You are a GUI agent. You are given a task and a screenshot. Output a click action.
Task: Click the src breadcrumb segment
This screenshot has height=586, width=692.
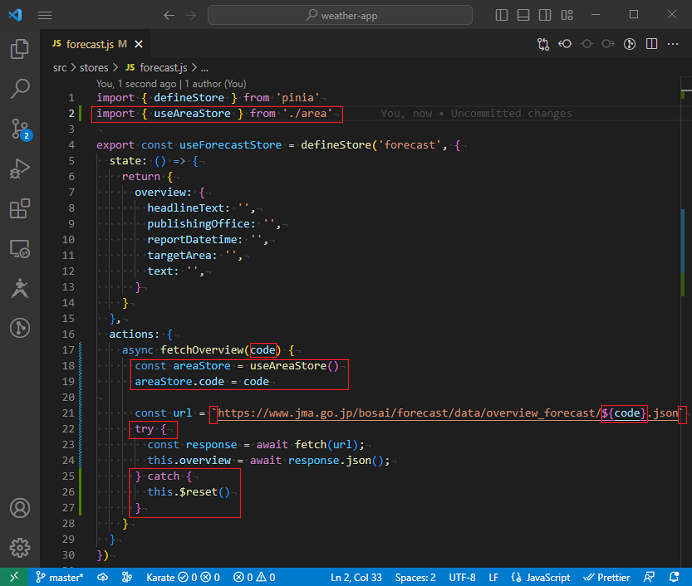click(60, 68)
